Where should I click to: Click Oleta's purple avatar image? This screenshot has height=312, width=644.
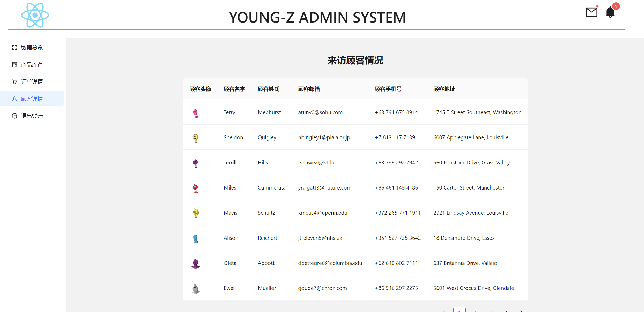pyautogui.click(x=196, y=264)
